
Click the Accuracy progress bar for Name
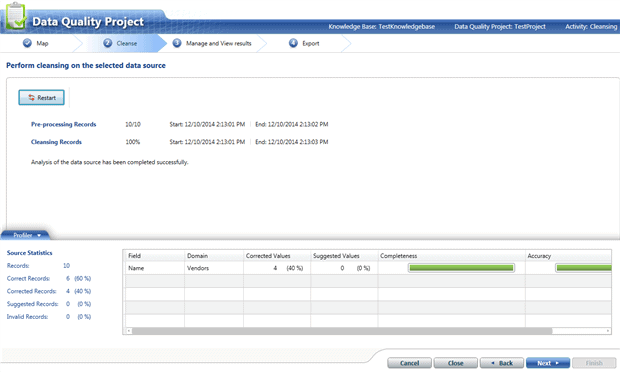[583, 268]
